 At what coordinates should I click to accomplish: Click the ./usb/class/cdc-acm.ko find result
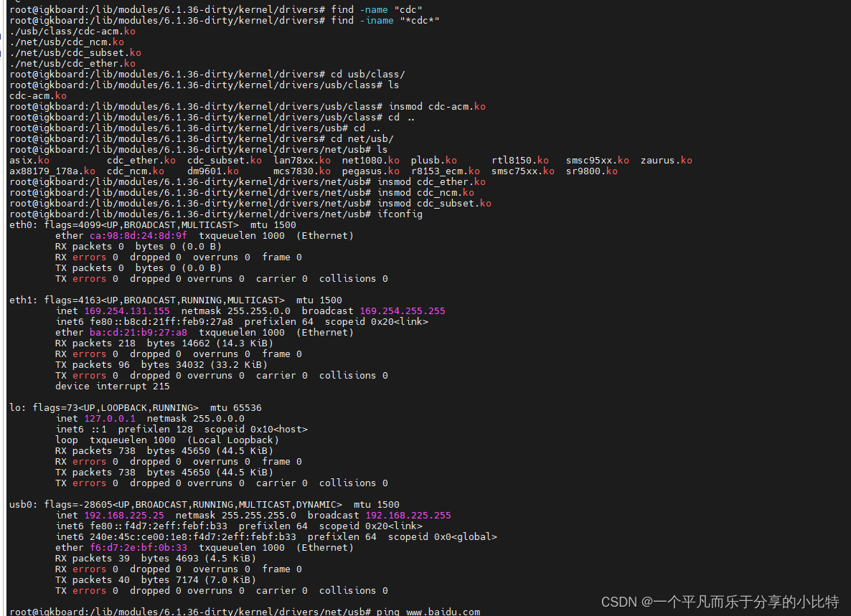(72, 32)
